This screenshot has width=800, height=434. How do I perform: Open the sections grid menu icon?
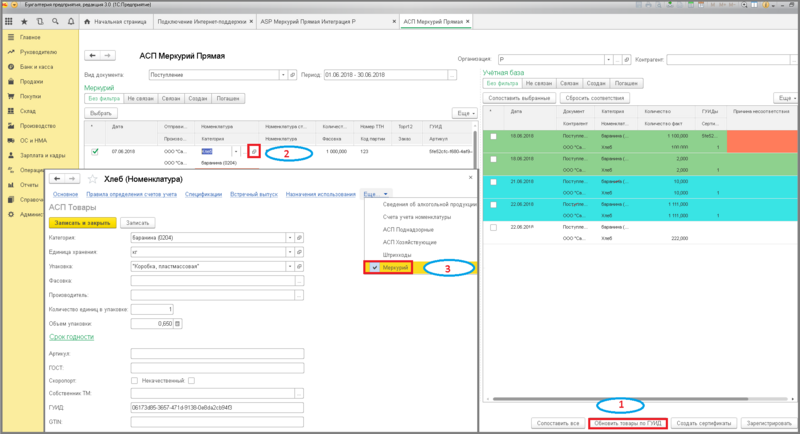coord(8,20)
